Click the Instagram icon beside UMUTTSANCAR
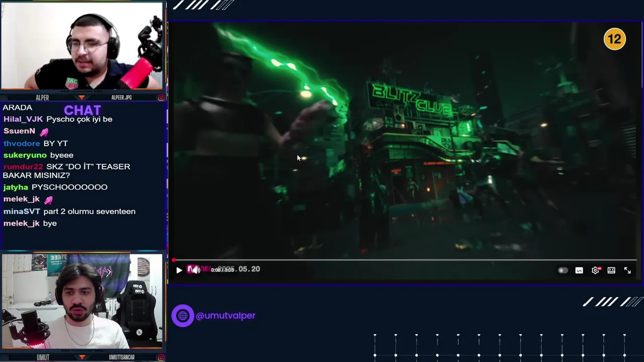Image resolution: width=644 pixels, height=362 pixels. click(161, 357)
